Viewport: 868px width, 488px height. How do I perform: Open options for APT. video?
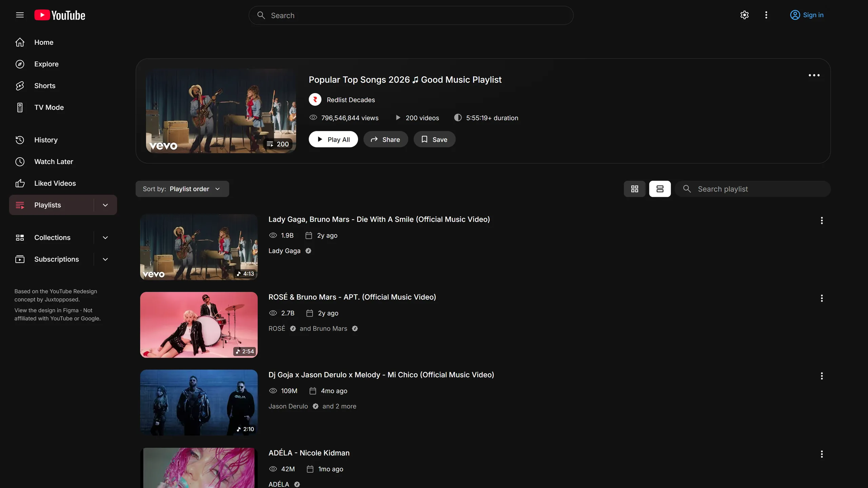(x=822, y=298)
